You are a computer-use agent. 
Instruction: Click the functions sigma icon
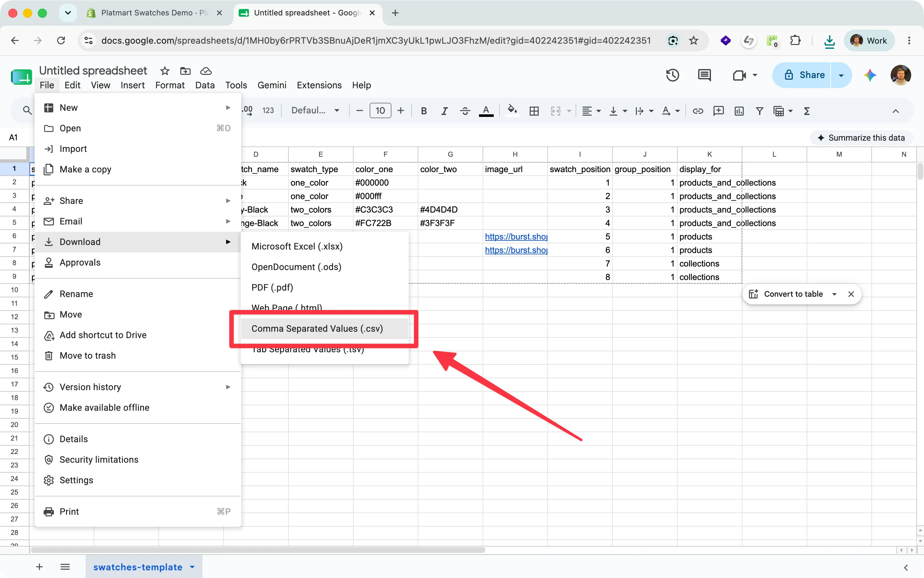[806, 111]
